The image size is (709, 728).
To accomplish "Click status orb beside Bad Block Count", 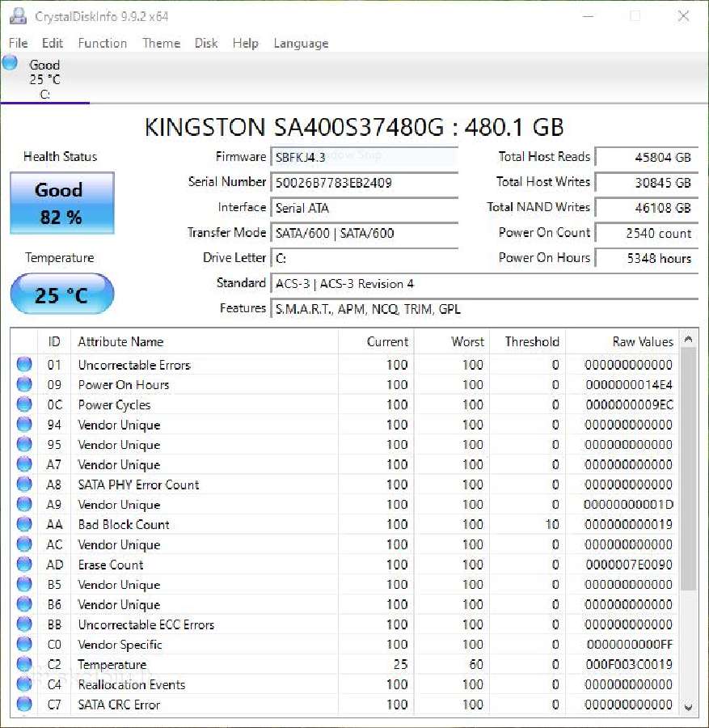I will coord(24,523).
